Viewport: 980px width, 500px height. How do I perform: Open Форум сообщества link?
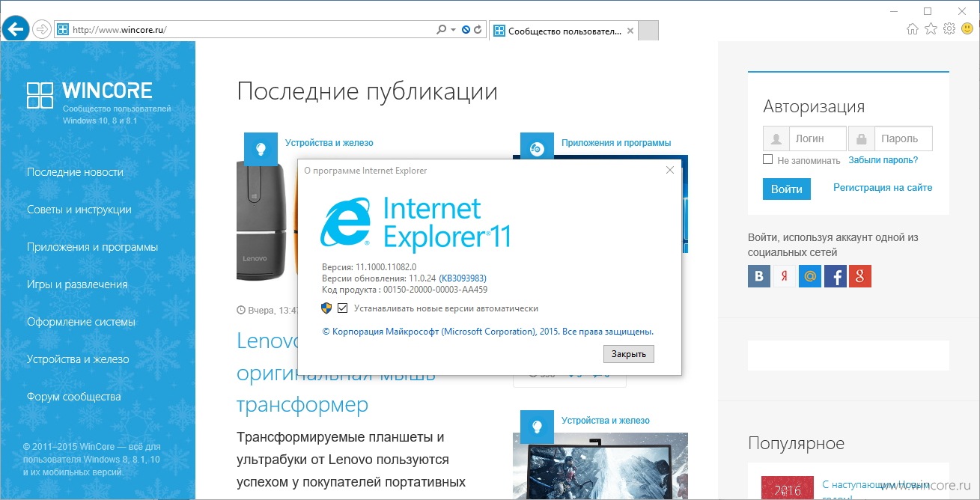73,397
